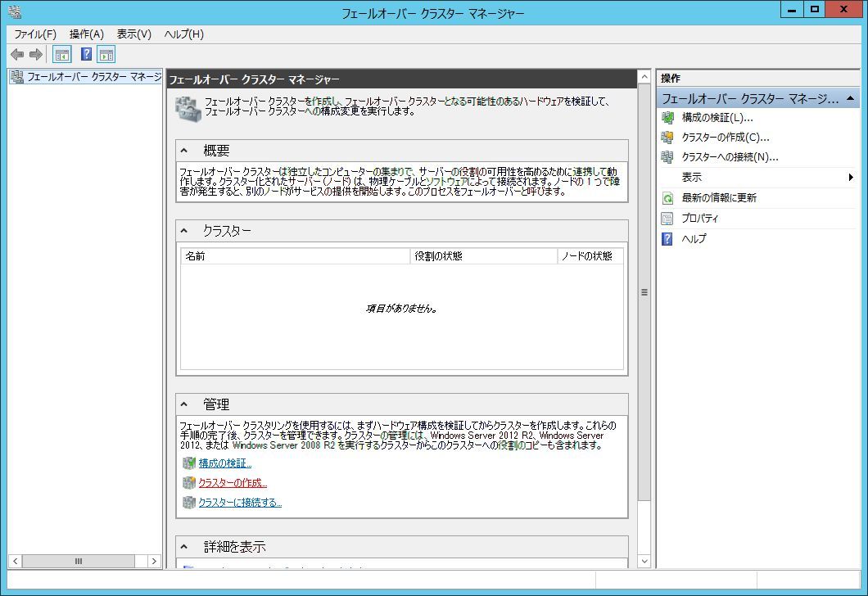Click the tree pane horizontal scrollbar thumb
Screen dimensions: 868x596
tap(78, 561)
